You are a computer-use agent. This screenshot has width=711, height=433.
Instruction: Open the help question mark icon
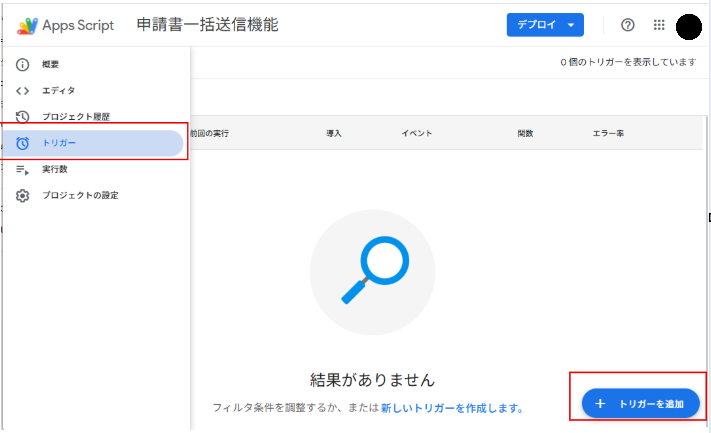(x=628, y=25)
